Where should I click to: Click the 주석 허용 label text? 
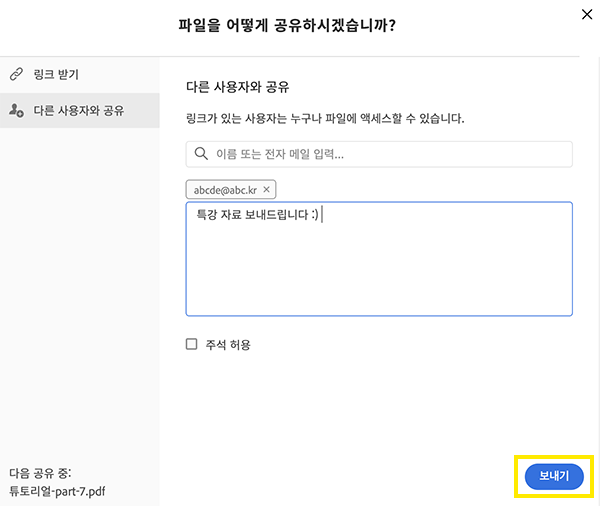pos(229,344)
